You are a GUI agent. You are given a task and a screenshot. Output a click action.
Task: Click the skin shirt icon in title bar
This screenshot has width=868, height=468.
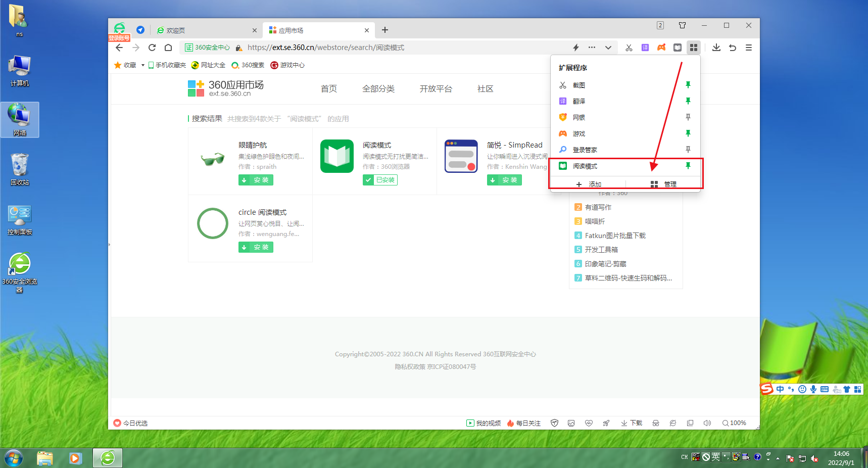pos(683,25)
